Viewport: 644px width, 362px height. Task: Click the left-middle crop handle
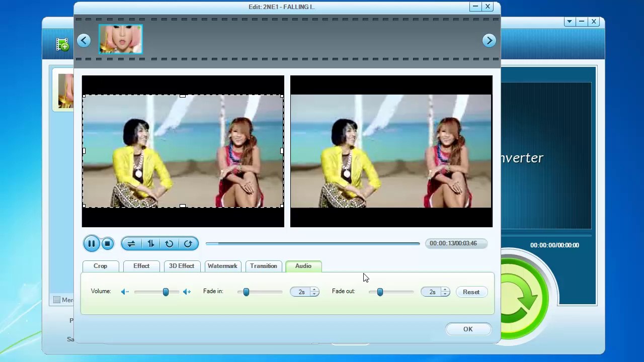tap(84, 151)
